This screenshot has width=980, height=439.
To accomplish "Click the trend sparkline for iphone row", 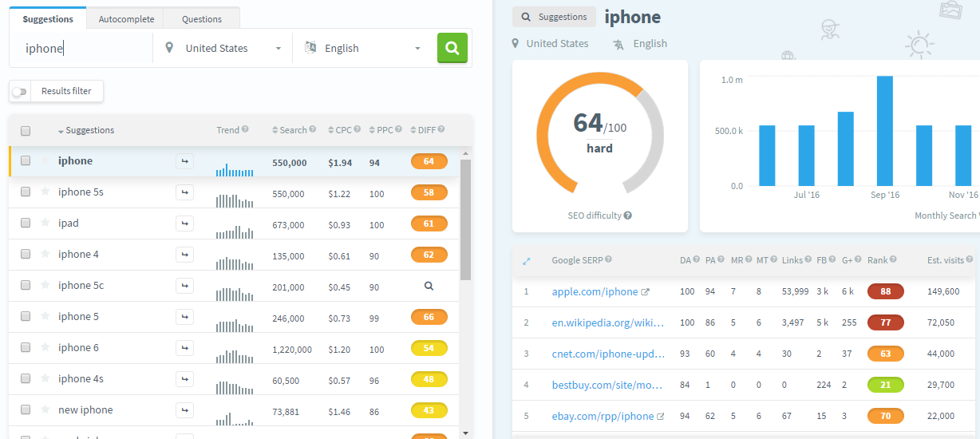I will [x=235, y=168].
